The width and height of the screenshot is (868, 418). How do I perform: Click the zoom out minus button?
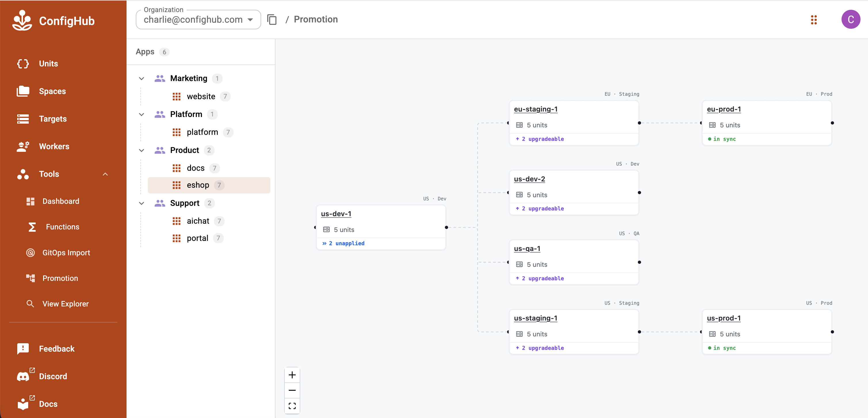tap(292, 390)
